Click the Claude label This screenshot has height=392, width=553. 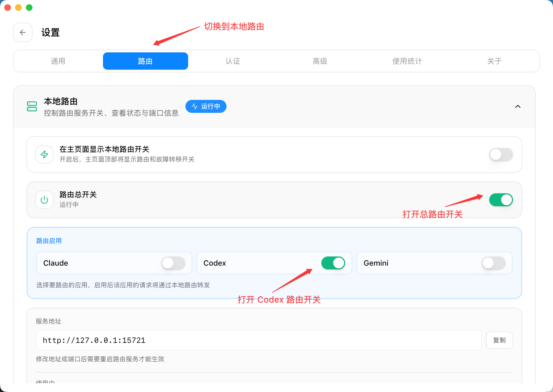point(56,263)
